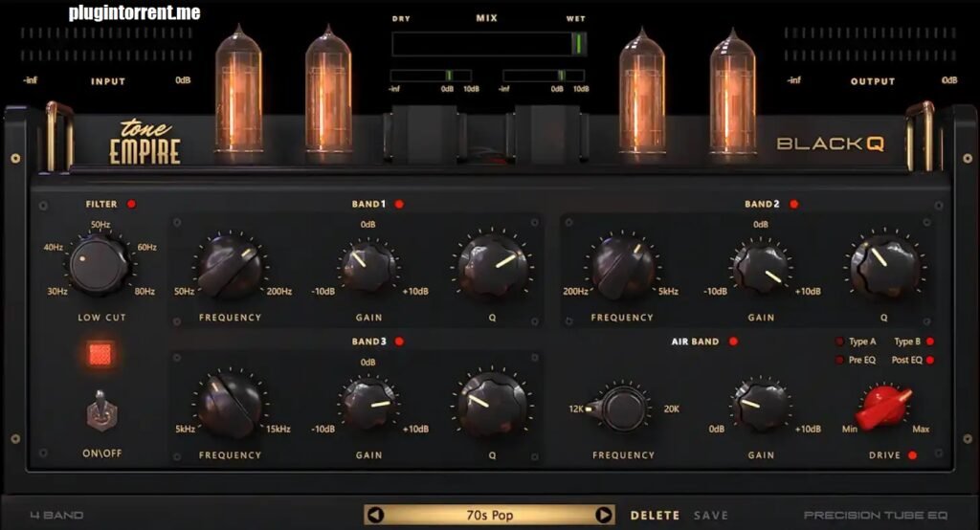Screen dimensions: 980x530
Task: Click the rightmost vacuum tube
Action: click(x=732, y=90)
